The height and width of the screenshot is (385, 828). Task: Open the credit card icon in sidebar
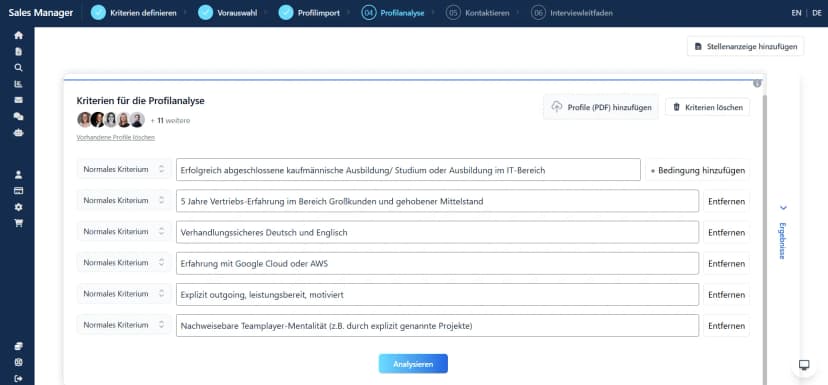coord(18,191)
